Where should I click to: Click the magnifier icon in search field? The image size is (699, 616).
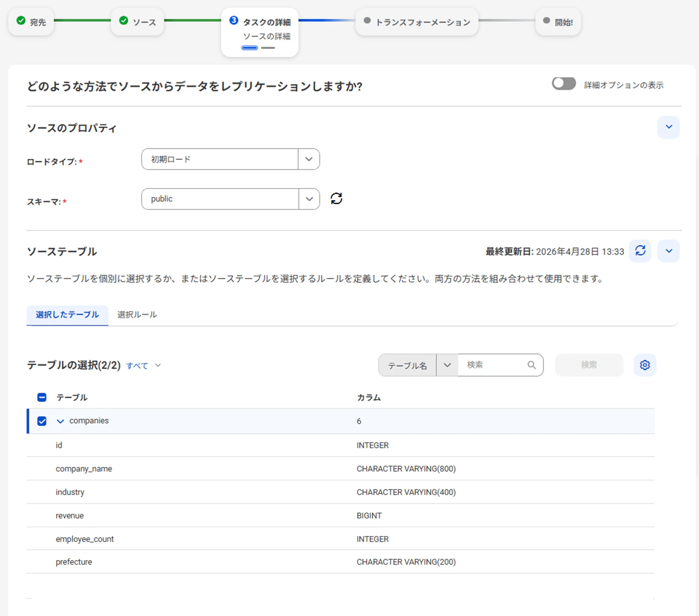(531, 365)
